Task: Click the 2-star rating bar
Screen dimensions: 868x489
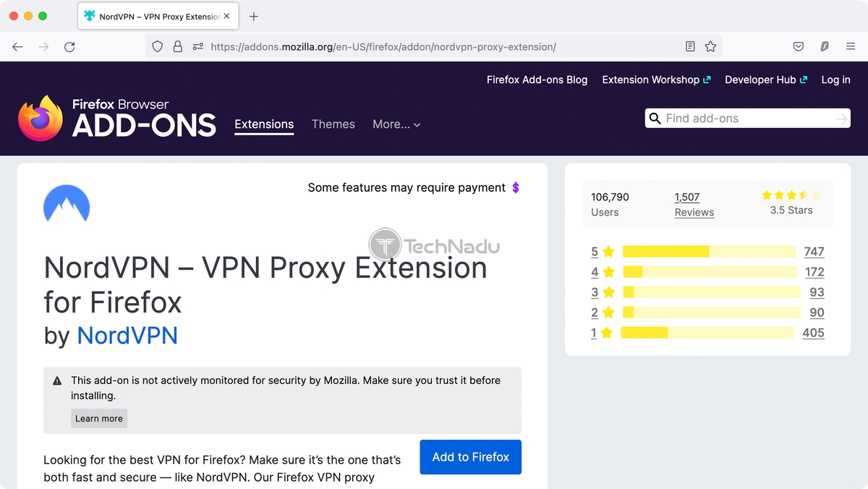Action: (712, 312)
